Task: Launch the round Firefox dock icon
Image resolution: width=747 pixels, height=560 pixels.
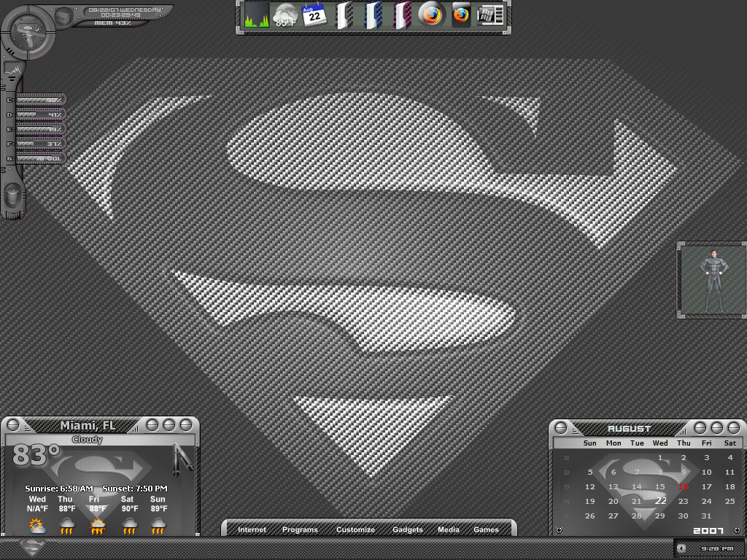Action: [x=431, y=16]
